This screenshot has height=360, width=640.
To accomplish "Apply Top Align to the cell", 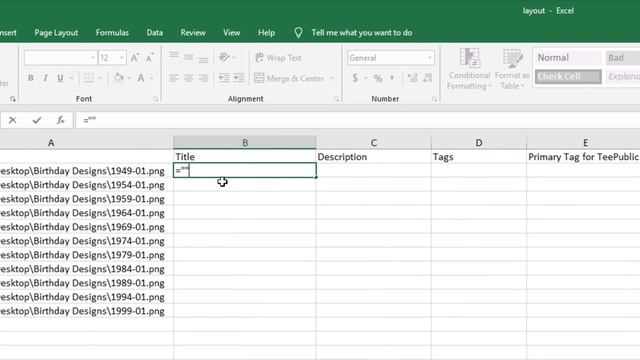I will tap(174, 57).
